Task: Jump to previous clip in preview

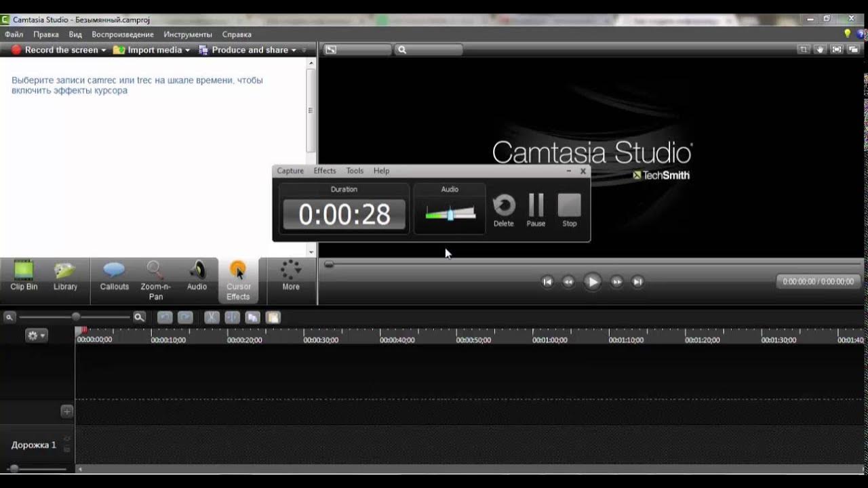Action: tap(547, 282)
